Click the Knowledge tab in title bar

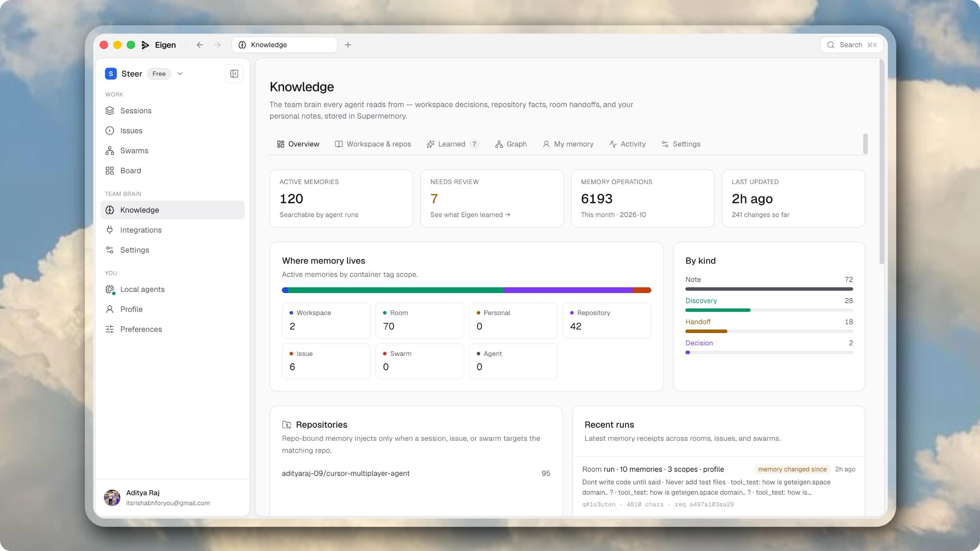(285, 45)
